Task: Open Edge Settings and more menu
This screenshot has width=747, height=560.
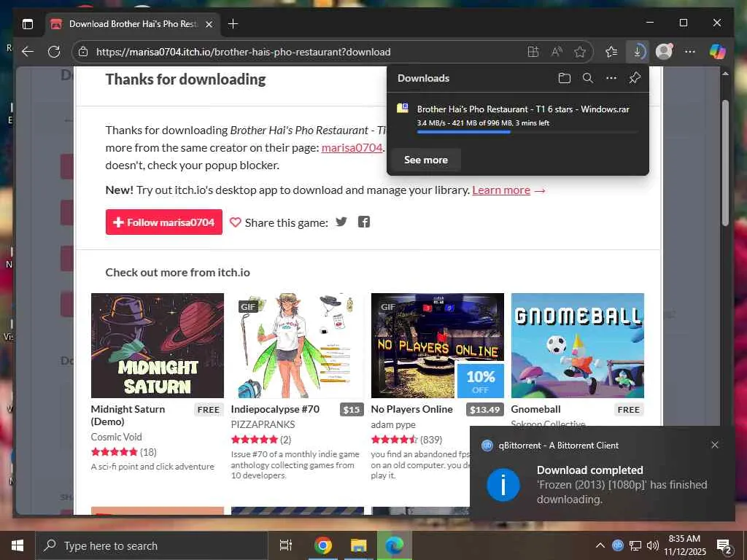Action: (x=690, y=52)
